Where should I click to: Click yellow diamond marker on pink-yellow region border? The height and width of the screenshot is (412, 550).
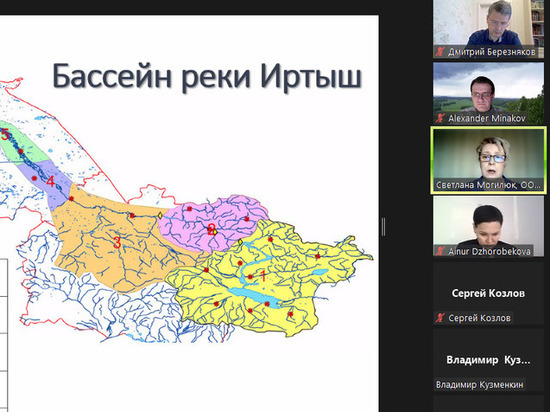[x=240, y=242]
